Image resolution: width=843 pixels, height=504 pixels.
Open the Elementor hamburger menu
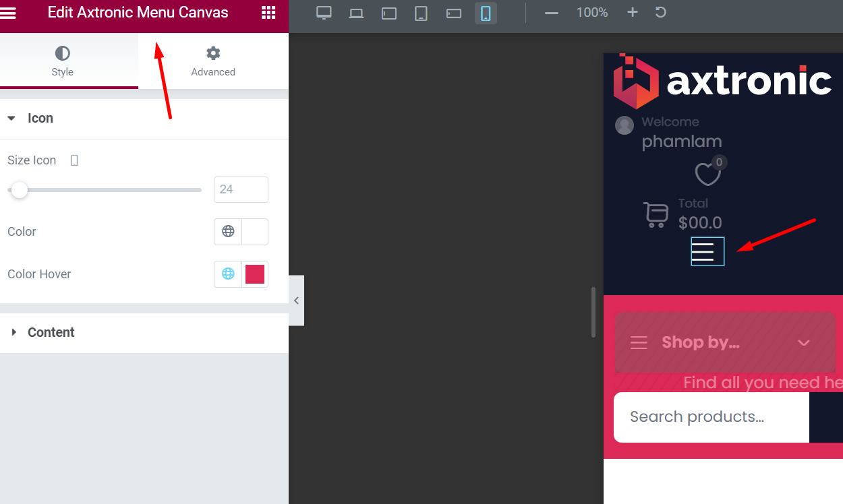[x=7, y=12]
